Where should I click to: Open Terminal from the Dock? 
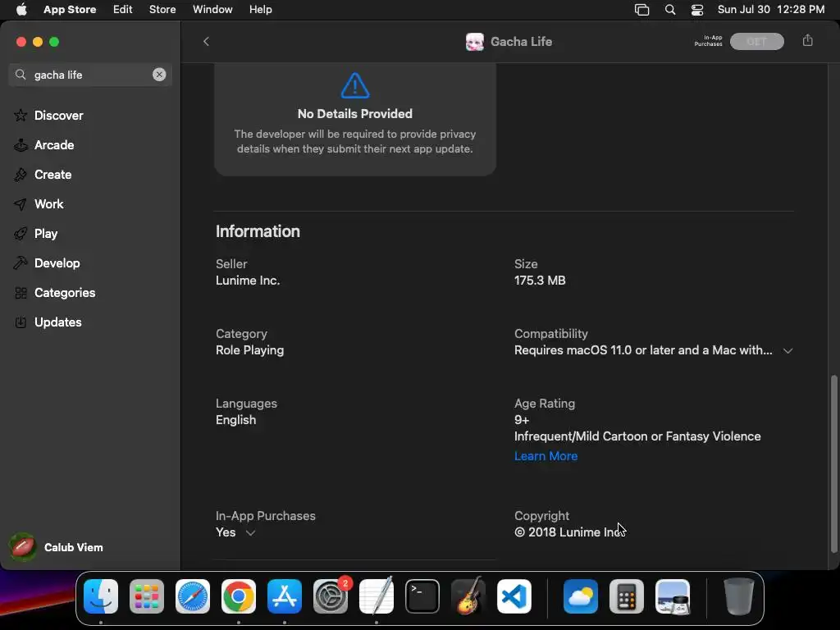click(x=422, y=596)
